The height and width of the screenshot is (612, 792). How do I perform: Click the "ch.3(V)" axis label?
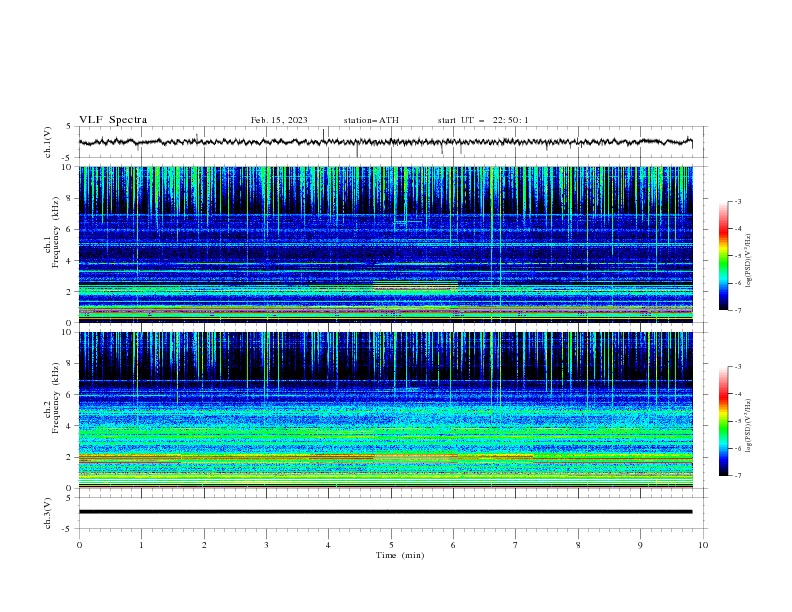click(x=48, y=513)
